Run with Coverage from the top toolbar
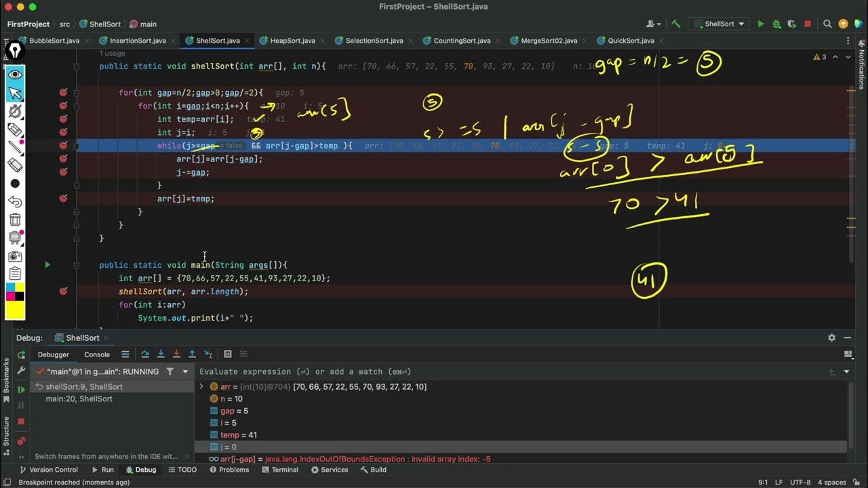This screenshot has width=868, height=488. pos(791,24)
